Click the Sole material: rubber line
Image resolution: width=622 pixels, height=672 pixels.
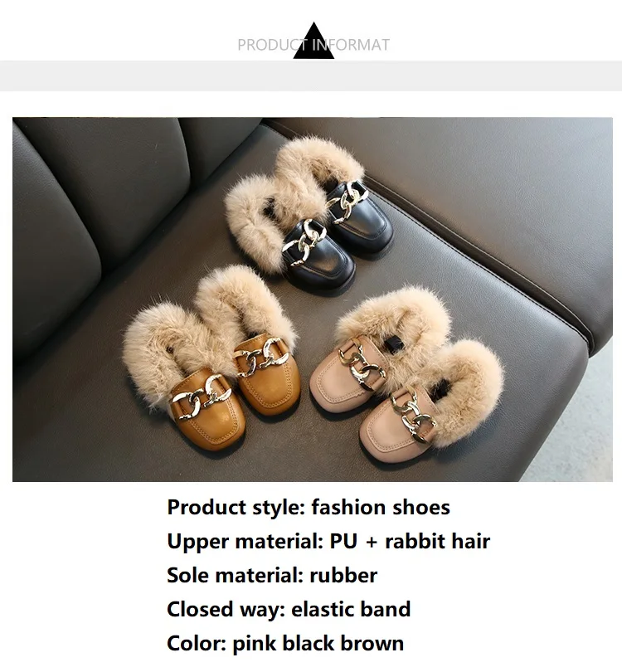(x=272, y=575)
